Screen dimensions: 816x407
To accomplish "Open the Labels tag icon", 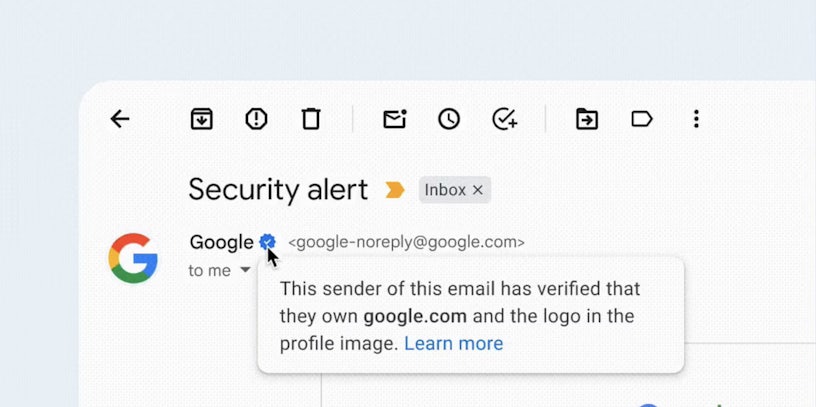I will click(x=642, y=120).
